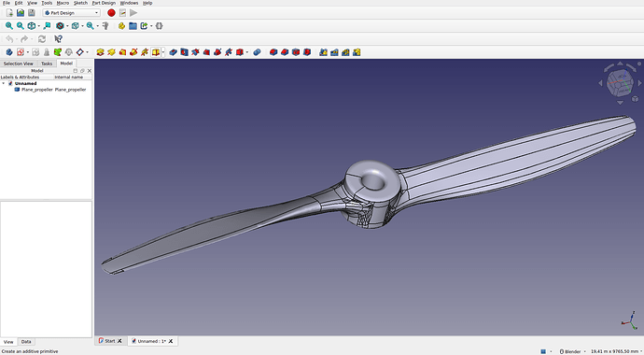Open the Macro menu
This screenshot has width=644, height=355.
pyautogui.click(x=63, y=3)
